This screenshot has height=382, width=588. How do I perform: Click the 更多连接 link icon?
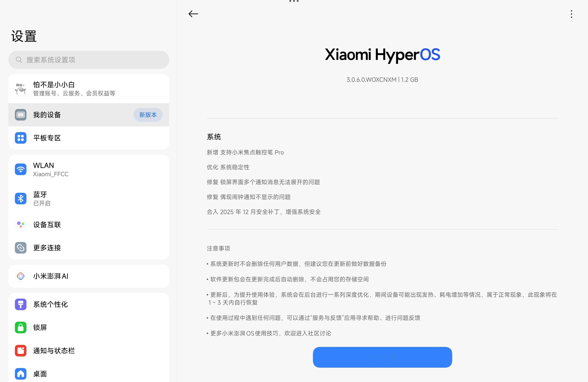[x=21, y=248]
